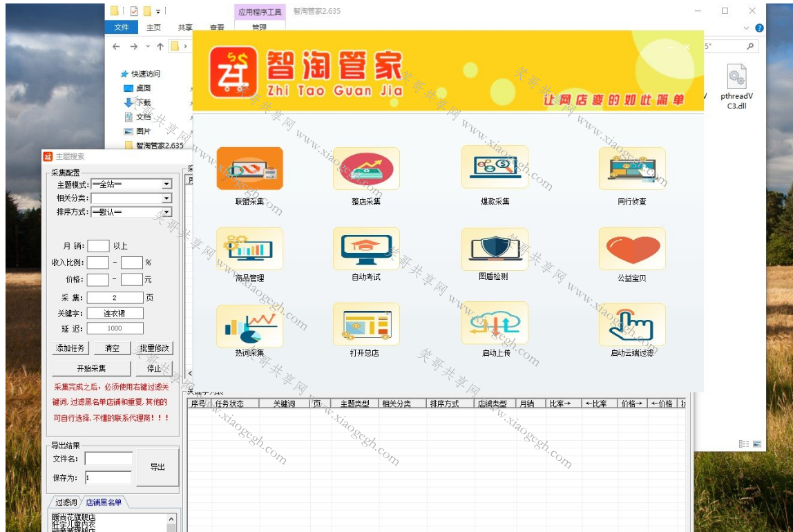Click the 延迟 input field

click(115, 328)
